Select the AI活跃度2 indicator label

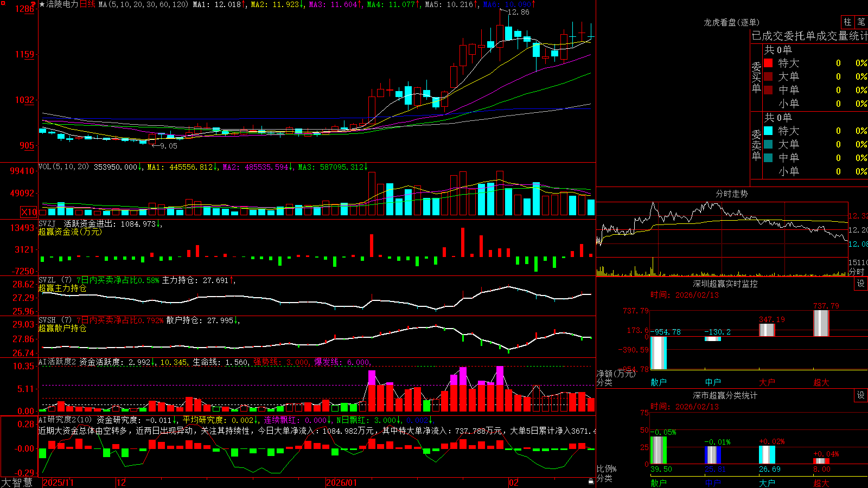point(57,362)
